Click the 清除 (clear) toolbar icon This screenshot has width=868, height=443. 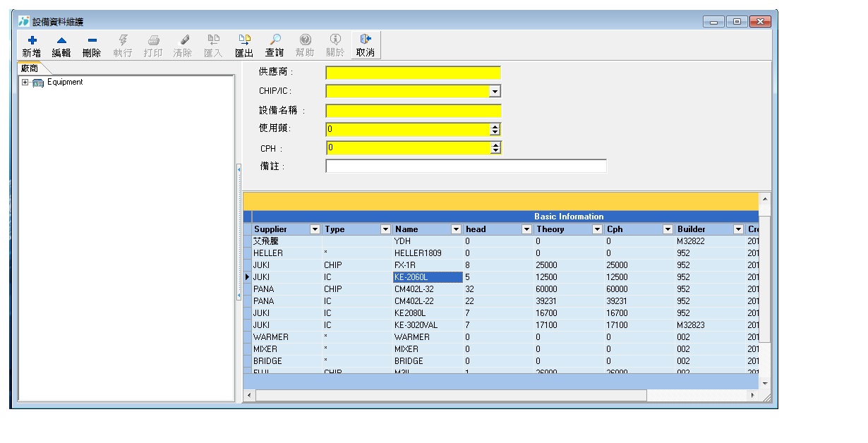(x=183, y=40)
